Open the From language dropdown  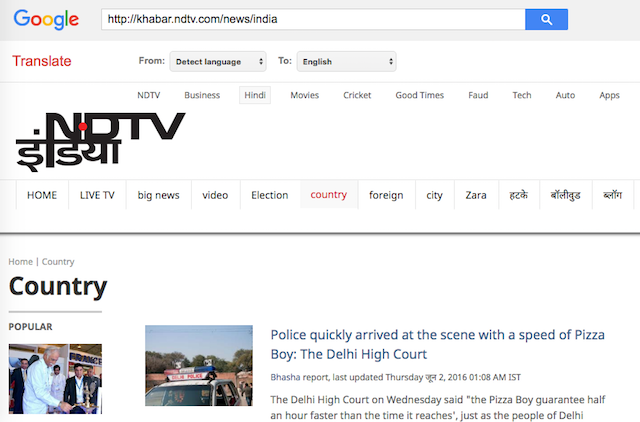(218, 62)
